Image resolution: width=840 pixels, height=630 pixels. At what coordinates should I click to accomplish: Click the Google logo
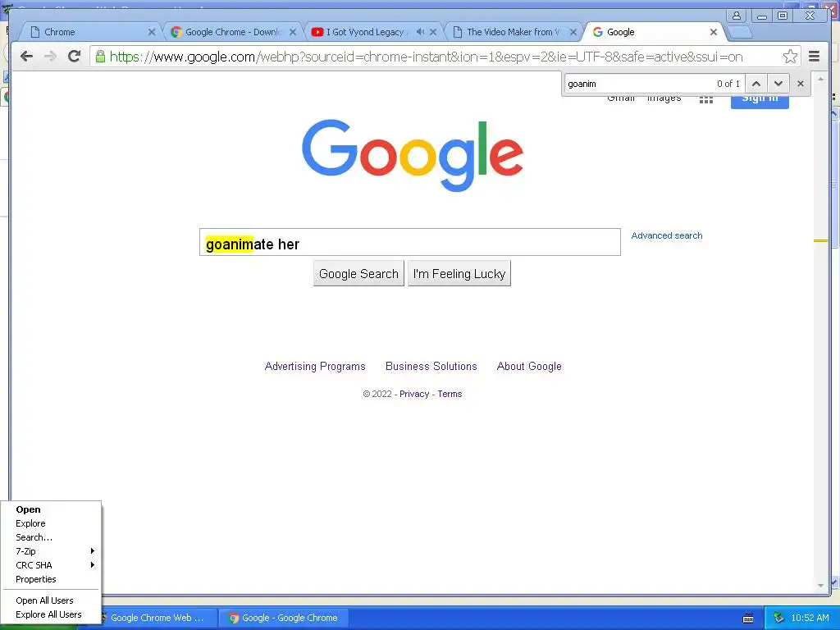click(x=413, y=155)
